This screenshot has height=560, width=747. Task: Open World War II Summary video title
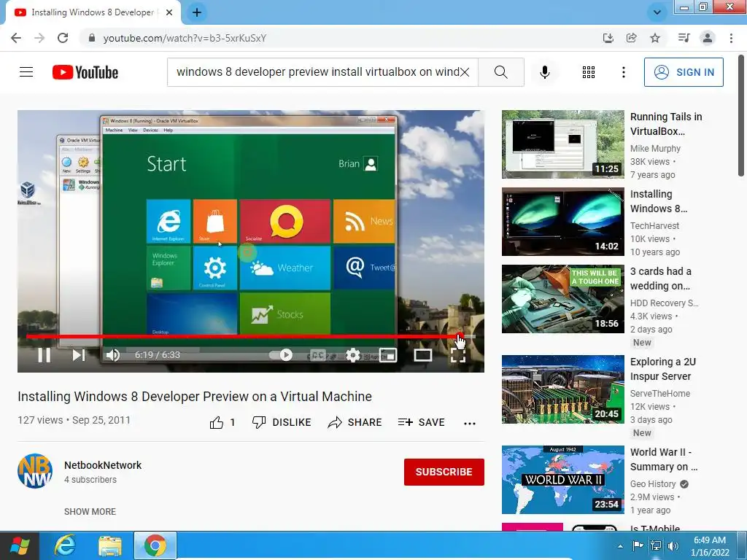point(664,459)
